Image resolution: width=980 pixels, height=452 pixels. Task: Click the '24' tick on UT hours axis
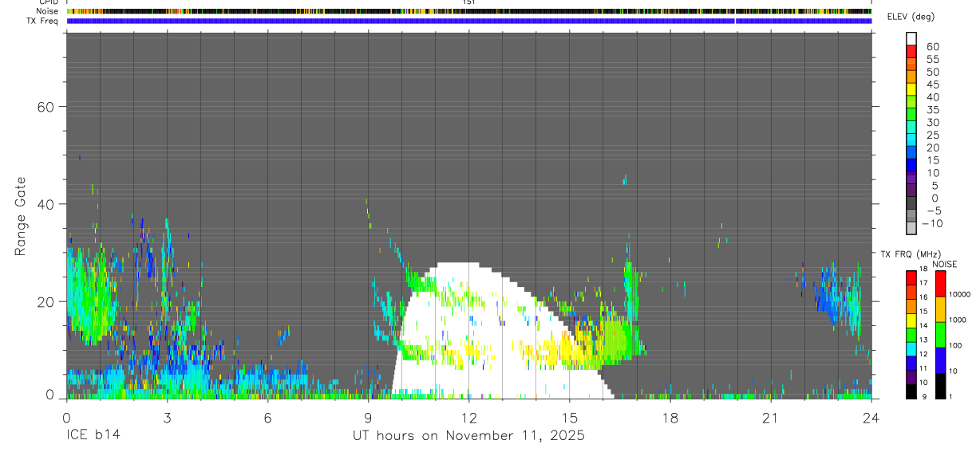tap(871, 417)
